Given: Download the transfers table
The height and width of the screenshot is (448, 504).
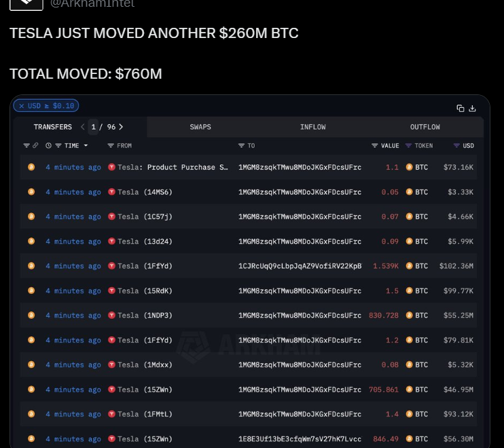Looking at the screenshot, I should pyautogui.click(x=472, y=109).
